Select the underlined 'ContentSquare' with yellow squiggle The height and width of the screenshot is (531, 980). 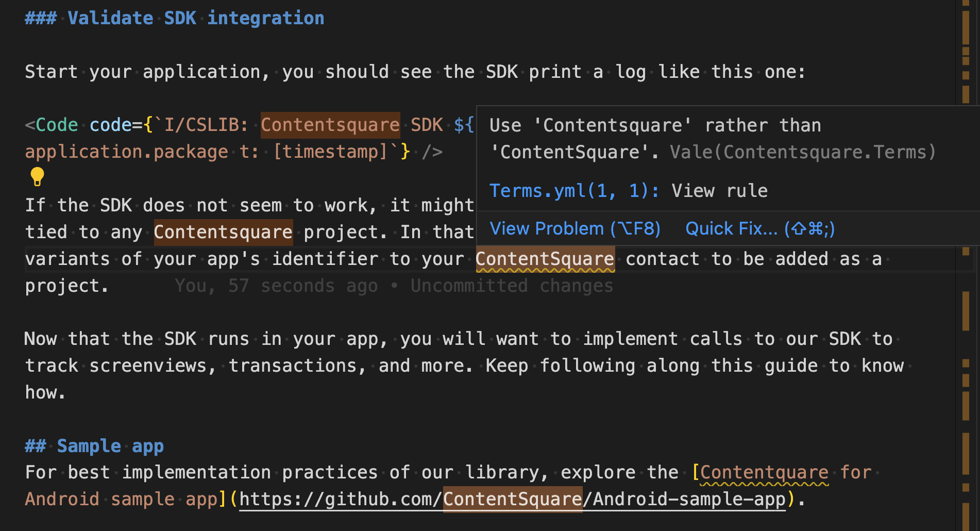tap(544, 259)
